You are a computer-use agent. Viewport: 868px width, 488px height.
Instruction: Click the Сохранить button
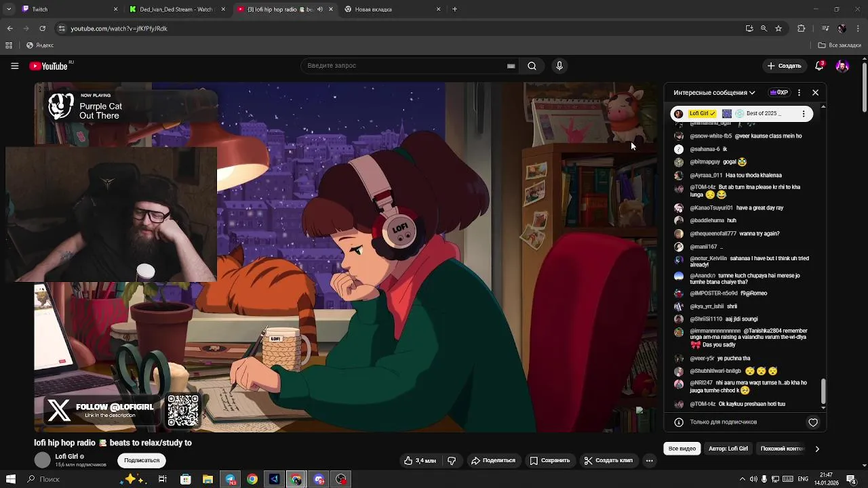pyautogui.click(x=550, y=460)
